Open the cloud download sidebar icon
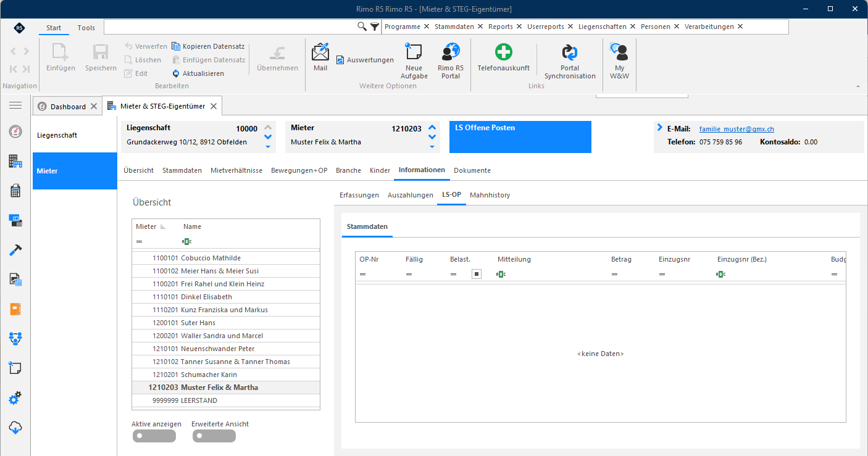This screenshot has width=868, height=456. (15, 427)
